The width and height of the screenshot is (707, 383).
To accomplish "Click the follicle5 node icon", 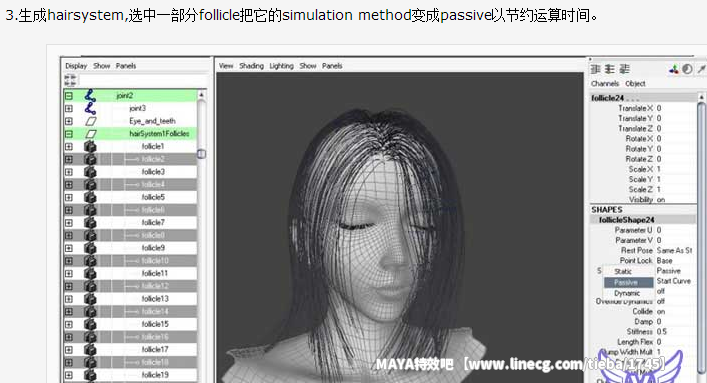I will tap(90, 197).
